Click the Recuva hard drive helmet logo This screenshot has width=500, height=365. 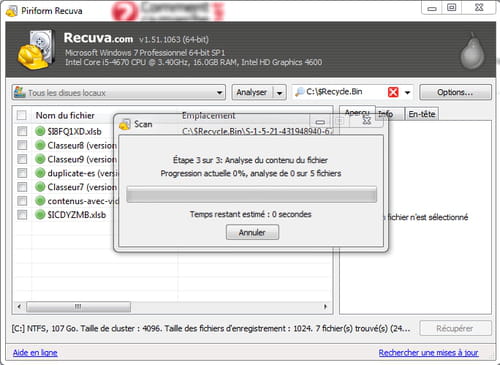point(37,49)
